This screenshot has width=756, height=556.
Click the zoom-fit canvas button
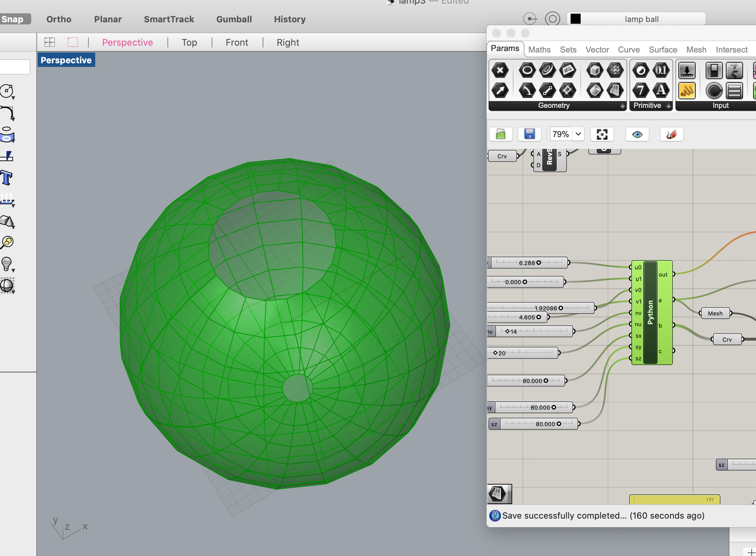pos(601,135)
